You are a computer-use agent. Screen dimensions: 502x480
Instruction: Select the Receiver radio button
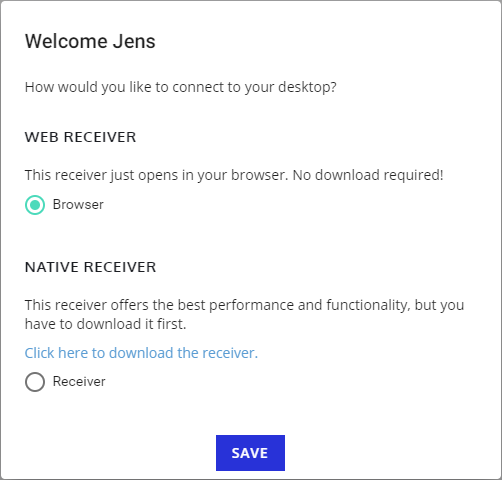pos(35,382)
